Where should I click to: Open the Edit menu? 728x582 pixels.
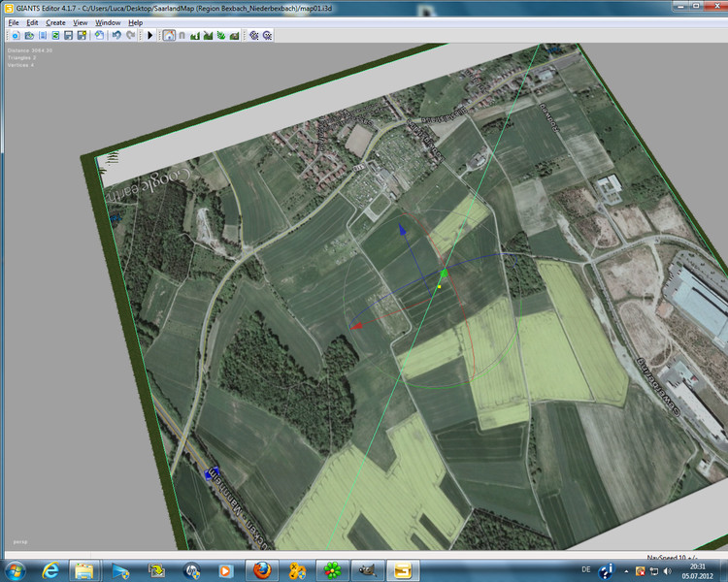[x=32, y=22]
